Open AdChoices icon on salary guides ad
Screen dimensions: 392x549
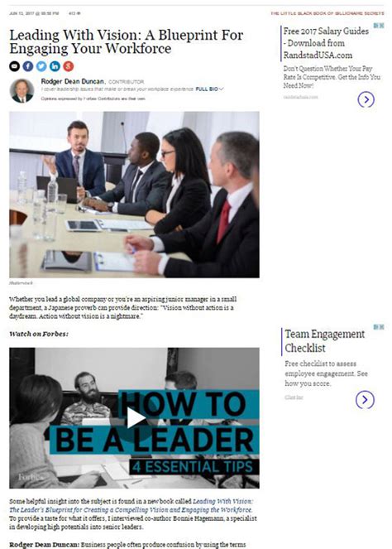click(x=379, y=26)
